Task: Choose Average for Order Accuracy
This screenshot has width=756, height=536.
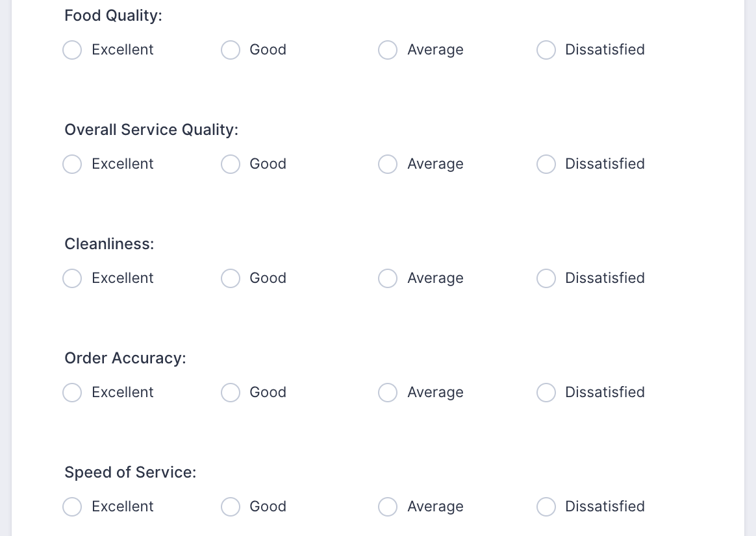Action: pyautogui.click(x=388, y=393)
